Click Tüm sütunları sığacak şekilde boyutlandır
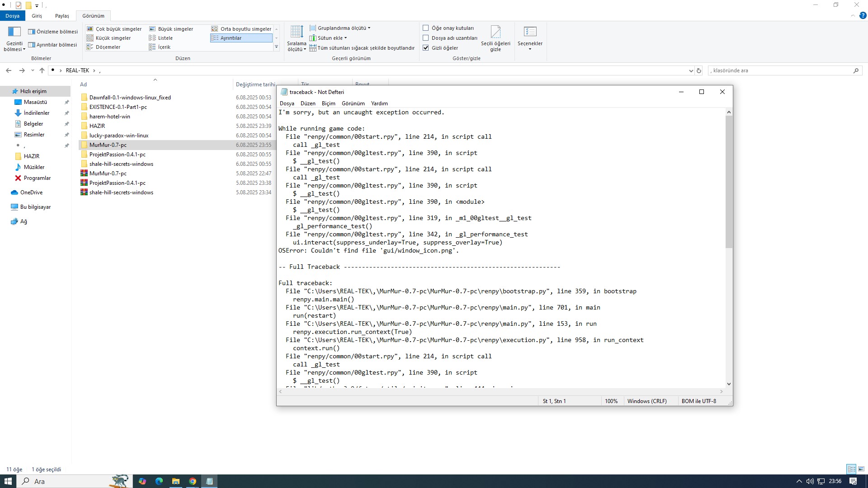Image resolution: width=868 pixels, height=488 pixels. [362, 48]
